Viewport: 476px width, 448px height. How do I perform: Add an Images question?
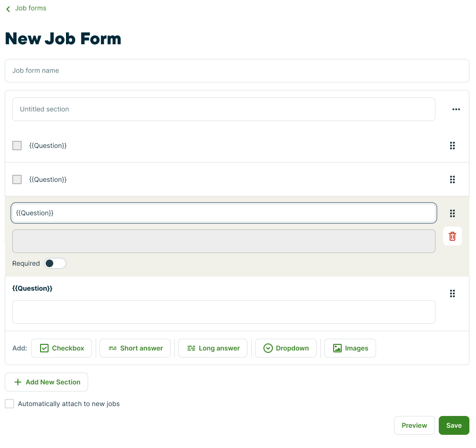click(x=350, y=349)
